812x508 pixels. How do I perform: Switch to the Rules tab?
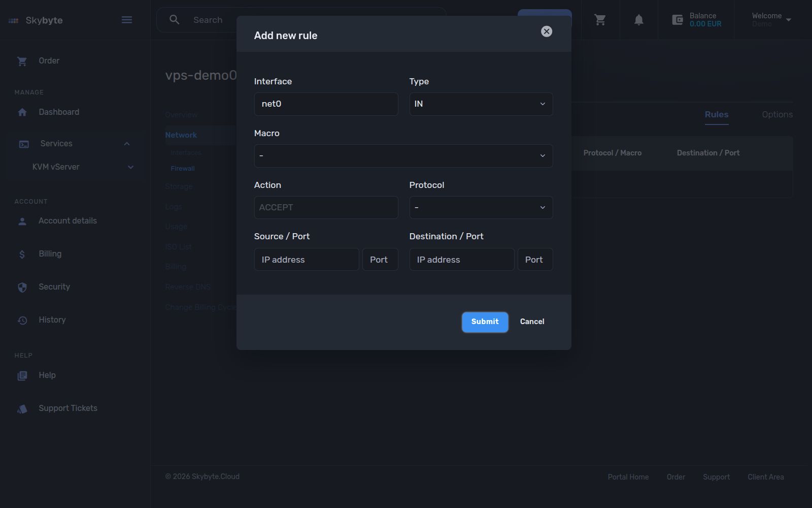click(x=717, y=115)
